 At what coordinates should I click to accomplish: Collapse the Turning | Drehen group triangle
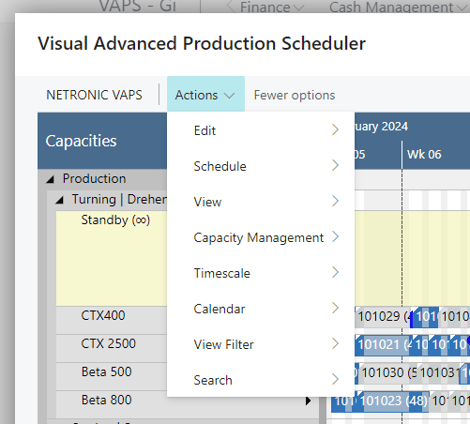pyautogui.click(x=60, y=200)
